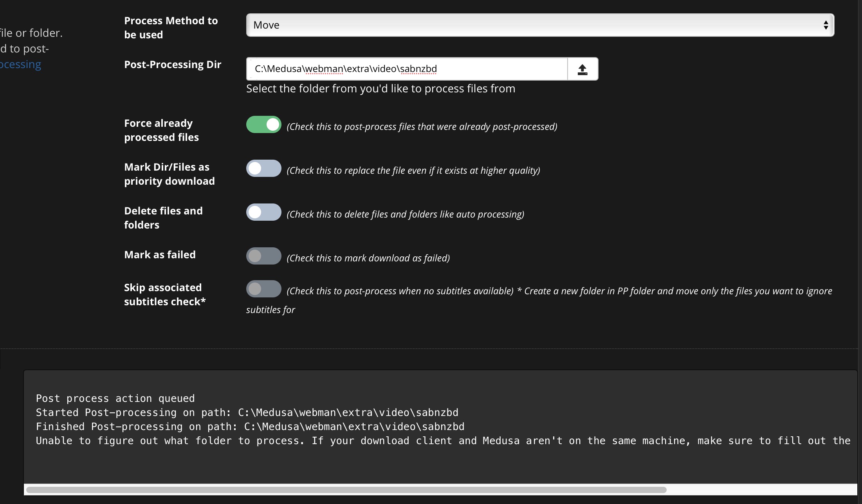The width and height of the screenshot is (862, 504).
Task: Click the 'Finished Post-processing on path' log line
Action: tap(250, 427)
